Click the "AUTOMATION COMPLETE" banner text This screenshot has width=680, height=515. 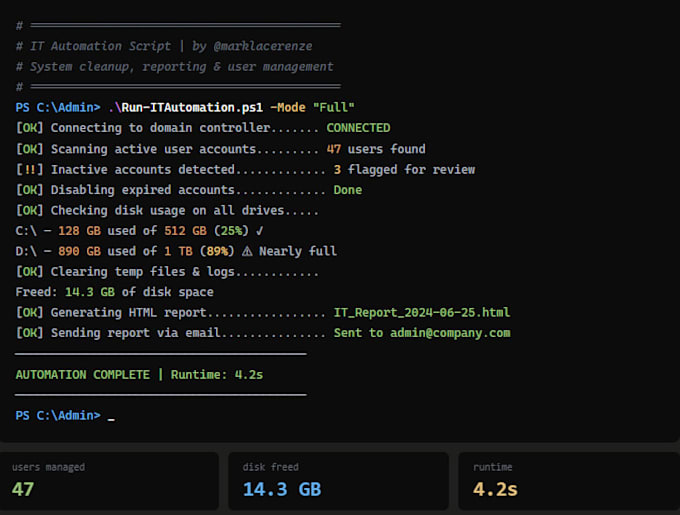(83, 375)
